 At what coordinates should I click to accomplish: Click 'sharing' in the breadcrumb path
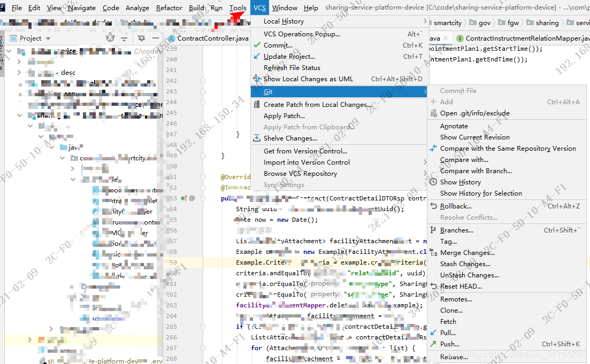[x=543, y=23]
